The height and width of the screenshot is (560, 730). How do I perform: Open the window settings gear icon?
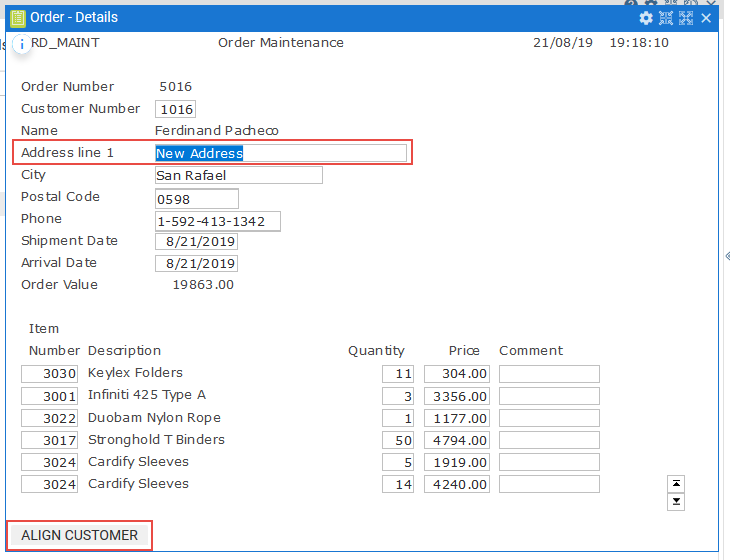(646, 18)
